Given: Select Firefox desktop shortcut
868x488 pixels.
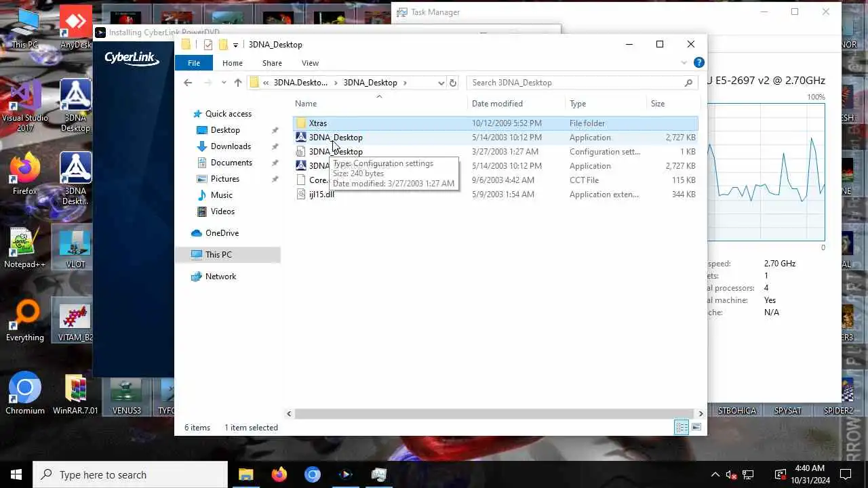Looking at the screenshot, I should [25, 174].
